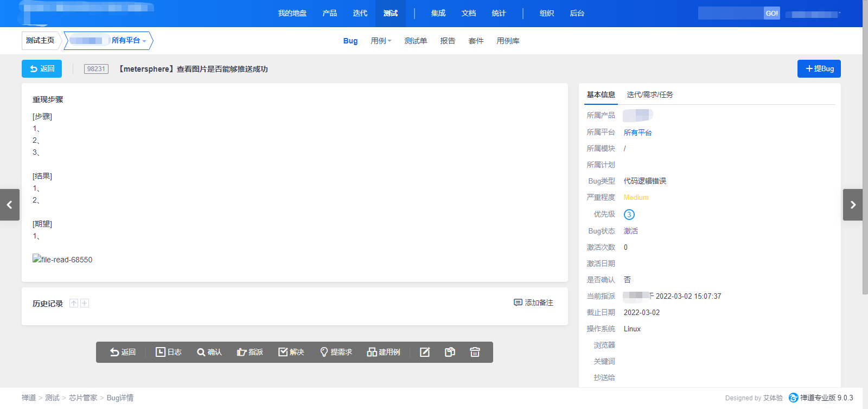Click 芯片管家 in footer breadcrumb
The image size is (868, 409).
point(83,398)
